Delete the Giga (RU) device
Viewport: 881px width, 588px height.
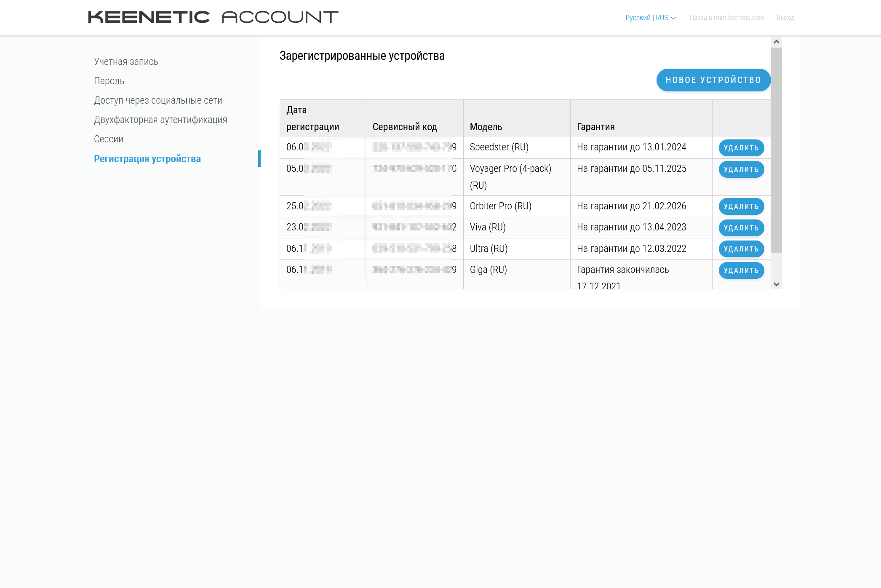coord(741,270)
